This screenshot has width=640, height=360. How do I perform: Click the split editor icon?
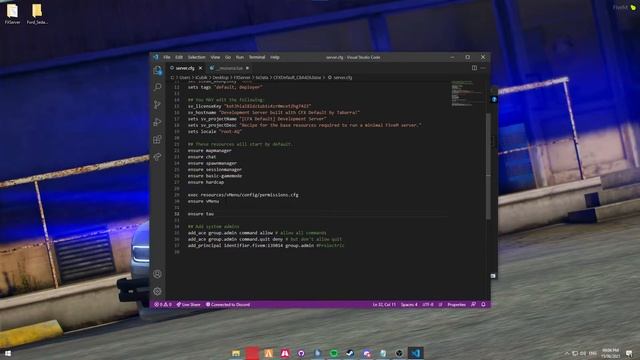[474, 68]
